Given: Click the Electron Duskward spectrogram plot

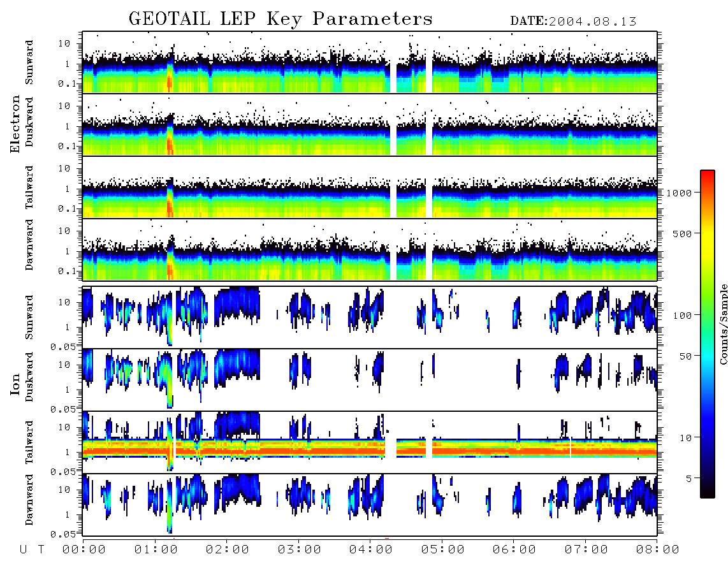Looking at the screenshot, I should (x=370, y=124).
